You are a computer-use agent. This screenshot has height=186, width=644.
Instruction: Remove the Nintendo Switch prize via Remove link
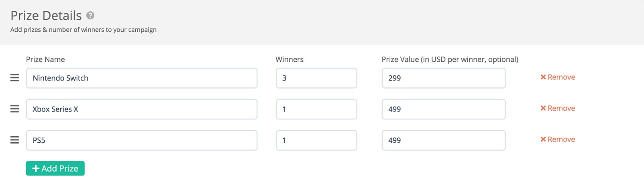click(x=558, y=77)
